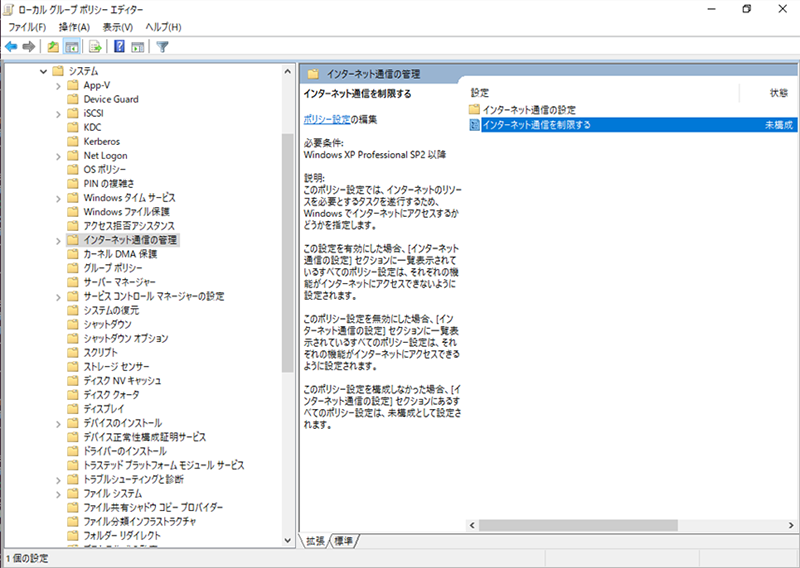The width and height of the screenshot is (800, 568).
Task: Select OS ポリシー folder
Action: point(105,169)
